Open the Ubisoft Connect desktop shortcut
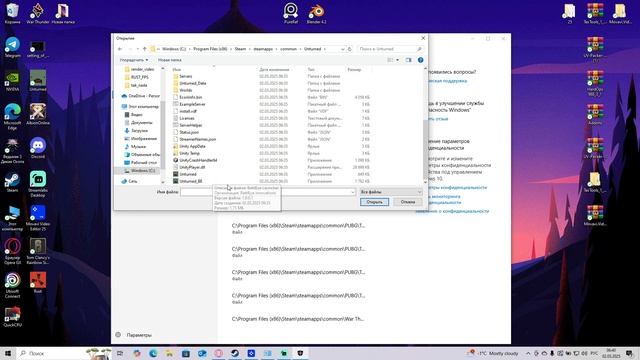This screenshot has height=360, width=640. coord(12,285)
